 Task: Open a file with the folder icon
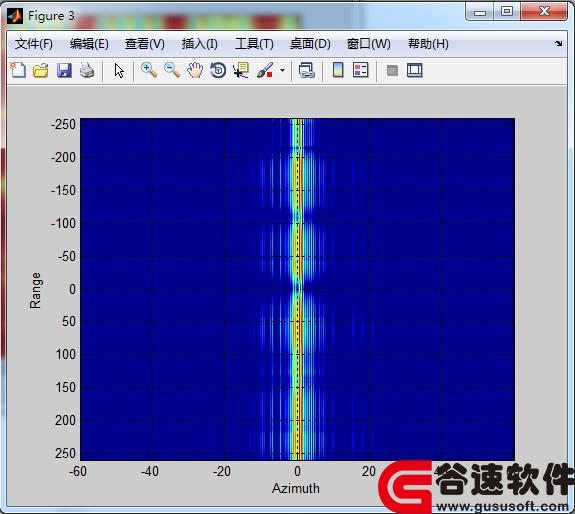[x=41, y=70]
